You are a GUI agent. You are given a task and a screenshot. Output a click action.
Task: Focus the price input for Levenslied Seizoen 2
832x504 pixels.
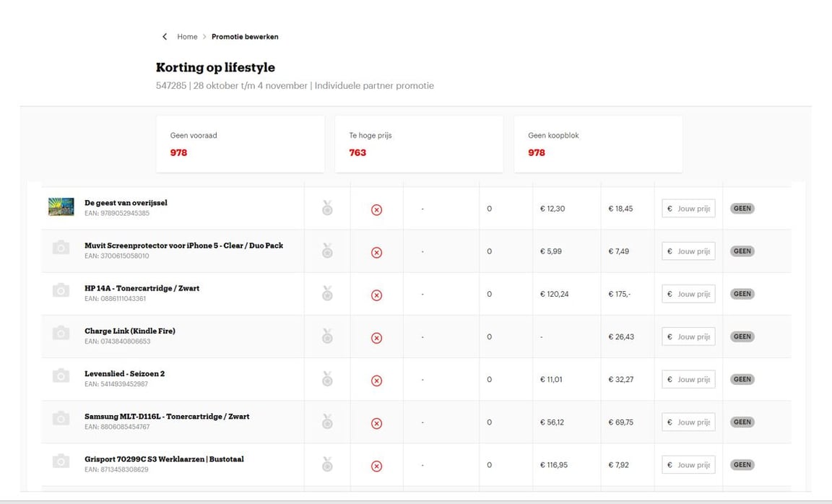[x=688, y=379]
